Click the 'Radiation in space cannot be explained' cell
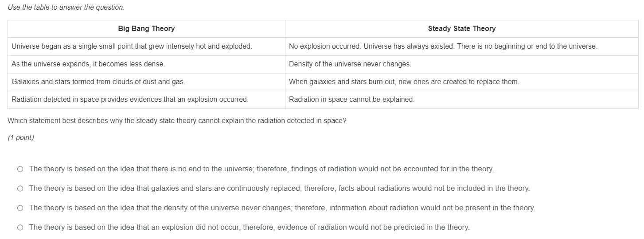The height and width of the screenshot is (239, 644). [x=351, y=100]
